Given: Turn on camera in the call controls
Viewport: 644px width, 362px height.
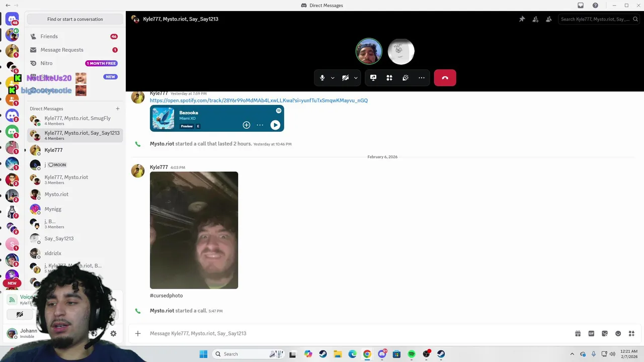Looking at the screenshot, I should [x=345, y=78].
